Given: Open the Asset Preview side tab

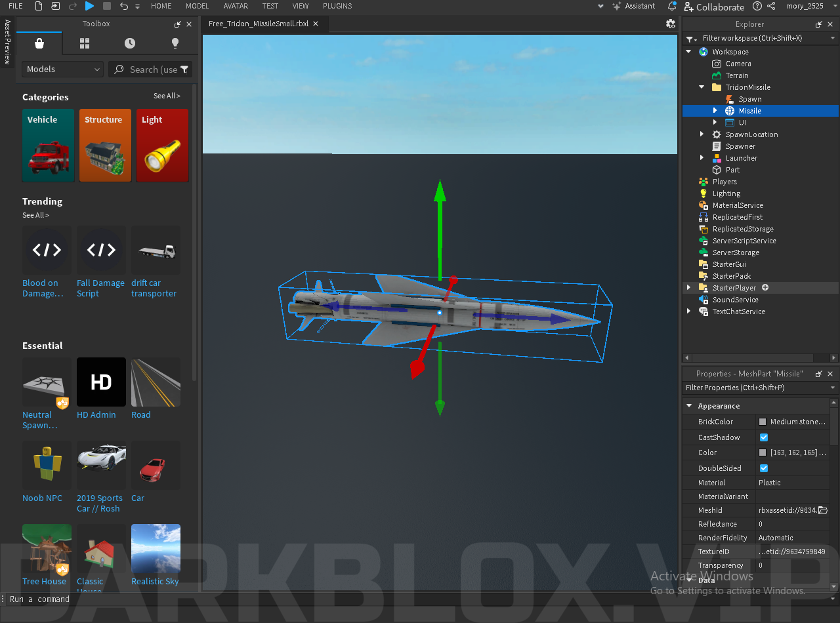Looking at the screenshot, I should click(7, 42).
